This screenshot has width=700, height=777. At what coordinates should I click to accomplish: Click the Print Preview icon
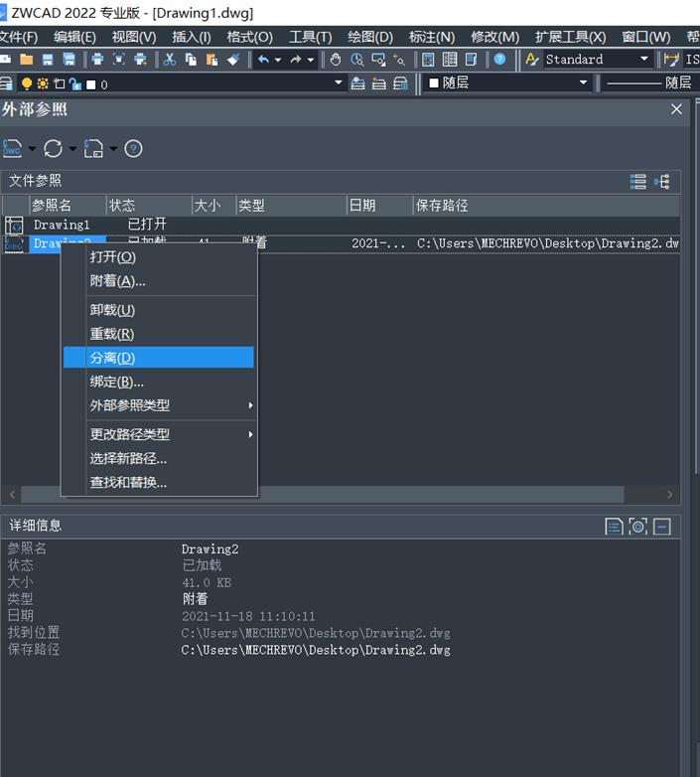coord(119,60)
